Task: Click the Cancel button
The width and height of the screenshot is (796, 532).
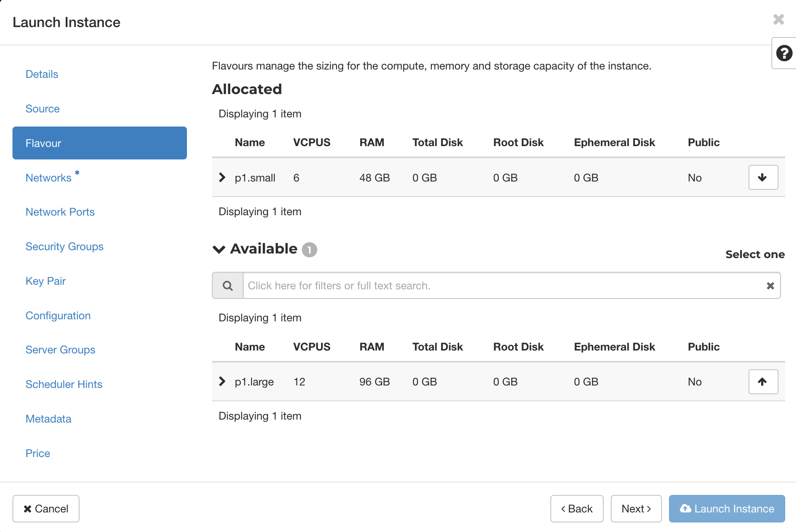Action: pos(46,509)
